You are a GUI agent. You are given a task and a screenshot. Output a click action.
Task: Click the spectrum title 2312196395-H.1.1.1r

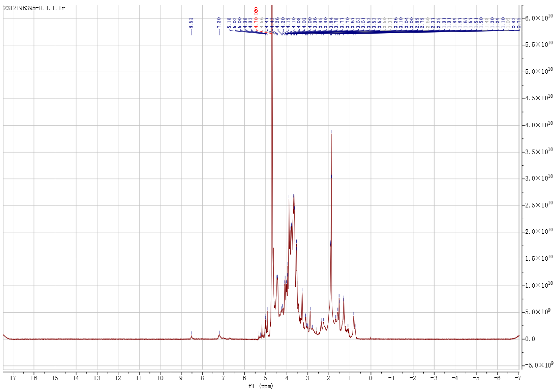(34, 8)
